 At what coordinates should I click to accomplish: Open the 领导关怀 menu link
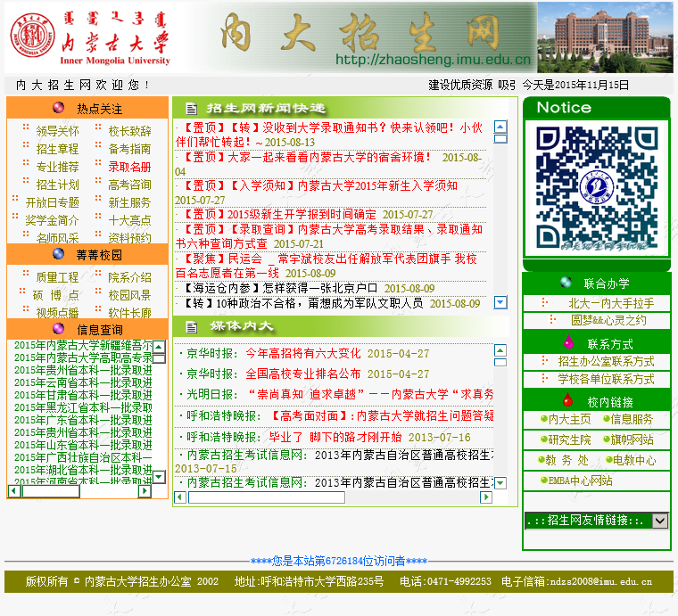click(57, 131)
